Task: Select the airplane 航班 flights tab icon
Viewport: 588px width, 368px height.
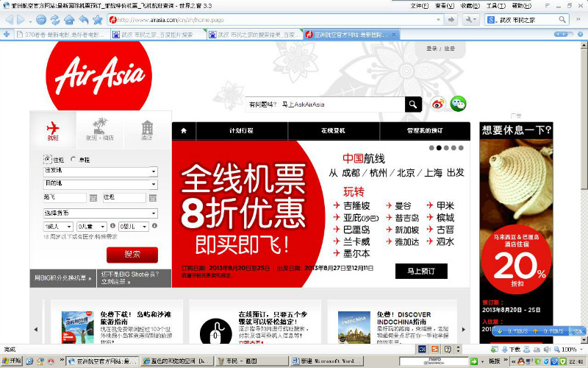Action: click(53, 129)
